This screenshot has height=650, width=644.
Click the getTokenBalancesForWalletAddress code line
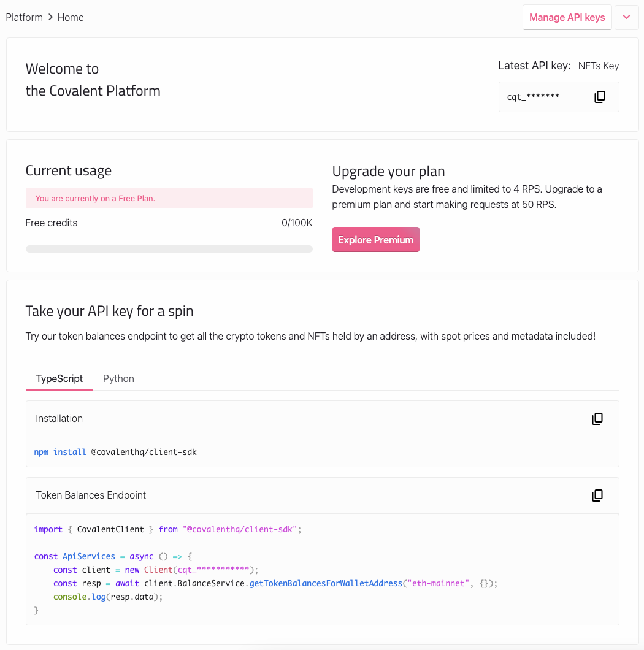tap(275, 583)
